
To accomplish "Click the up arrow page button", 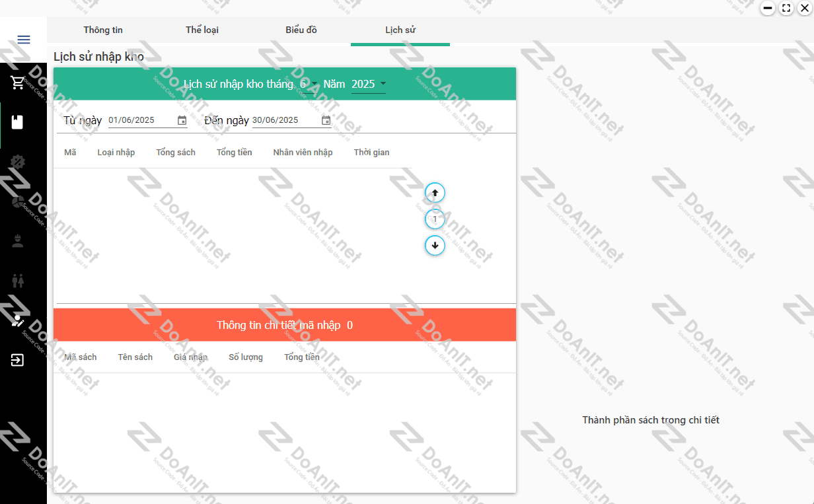I will point(435,193).
